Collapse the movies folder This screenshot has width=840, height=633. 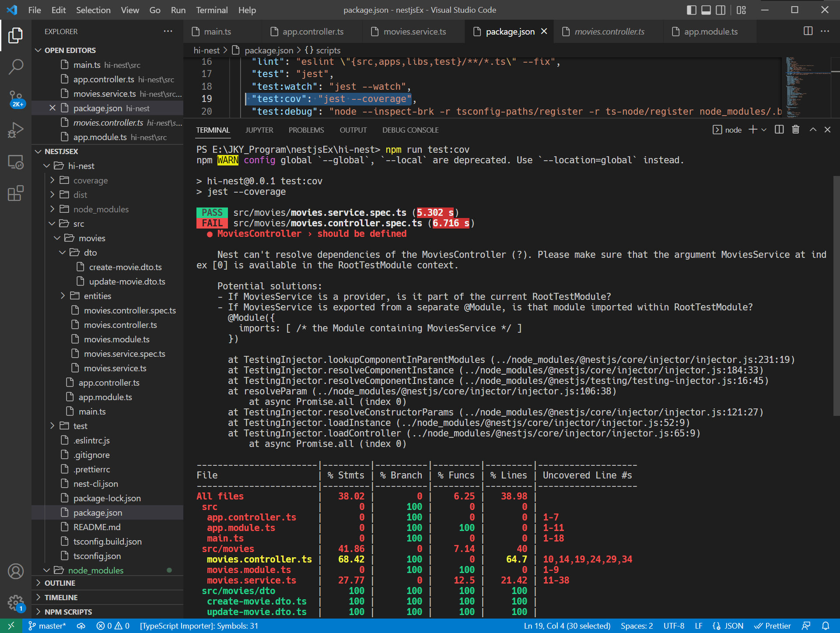[92, 238]
